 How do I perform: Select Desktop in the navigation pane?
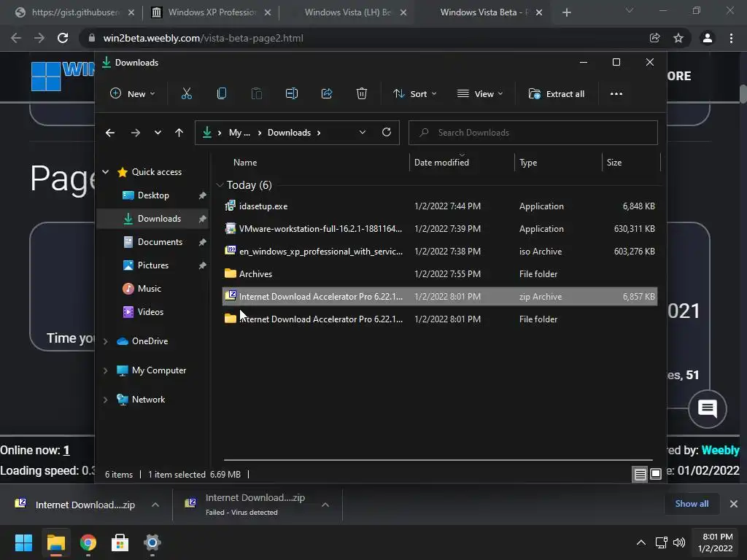[153, 195]
